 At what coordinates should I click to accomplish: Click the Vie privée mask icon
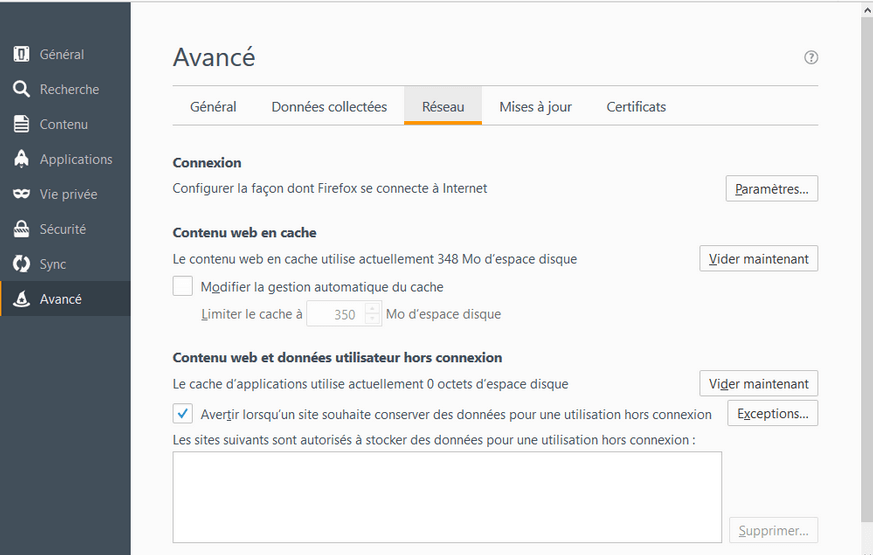[21, 194]
